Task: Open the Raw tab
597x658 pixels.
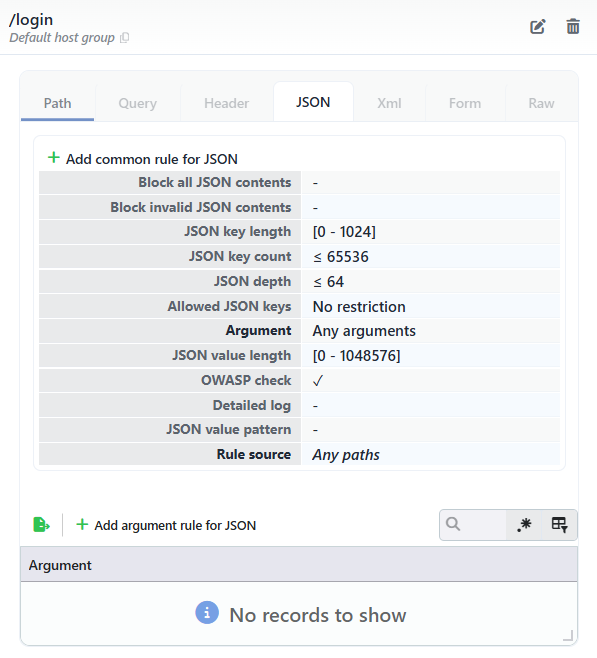Action: pos(541,103)
